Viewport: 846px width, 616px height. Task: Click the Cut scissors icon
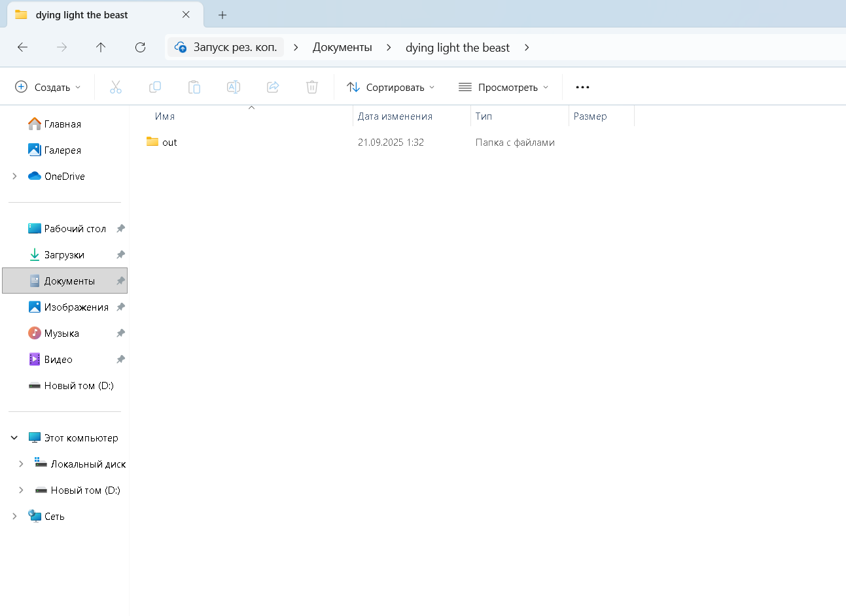pos(116,87)
